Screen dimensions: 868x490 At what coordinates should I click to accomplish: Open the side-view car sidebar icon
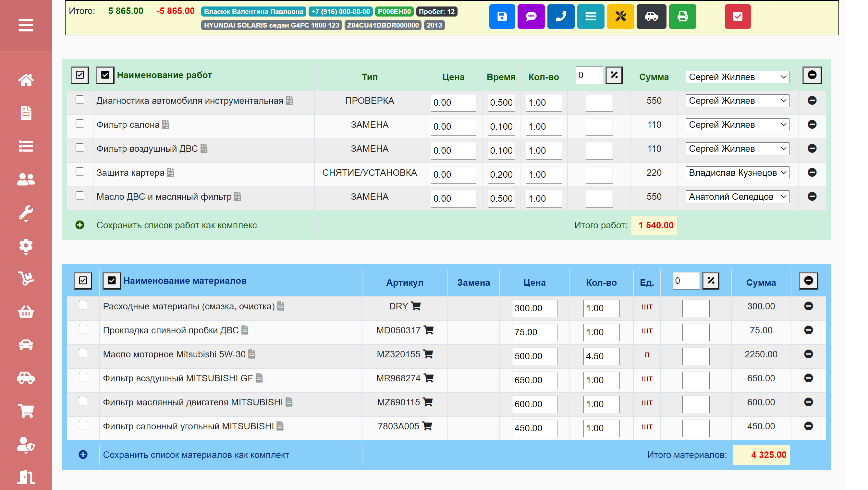26,378
